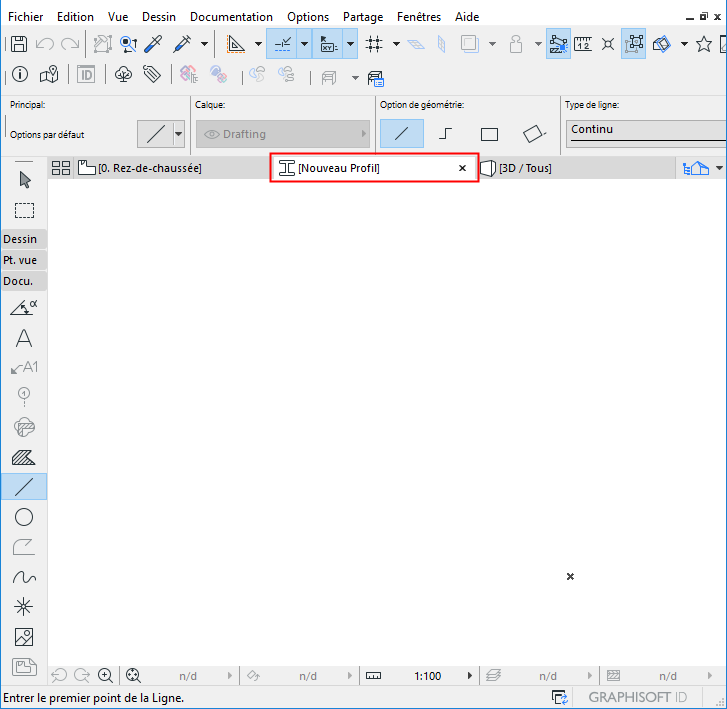This screenshot has height=709, width=727.
Task: Select the Inject Parameters syringe icon
Action: 182,44
